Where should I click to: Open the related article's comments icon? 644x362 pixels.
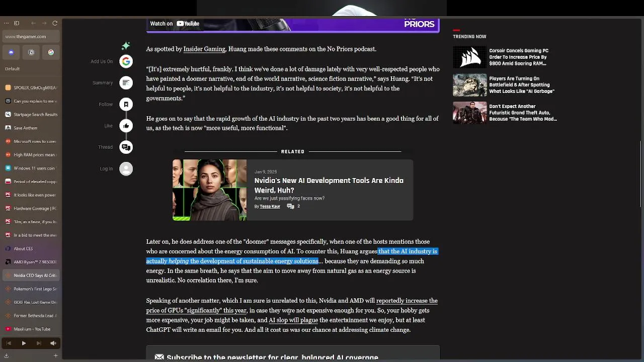tap(291, 206)
